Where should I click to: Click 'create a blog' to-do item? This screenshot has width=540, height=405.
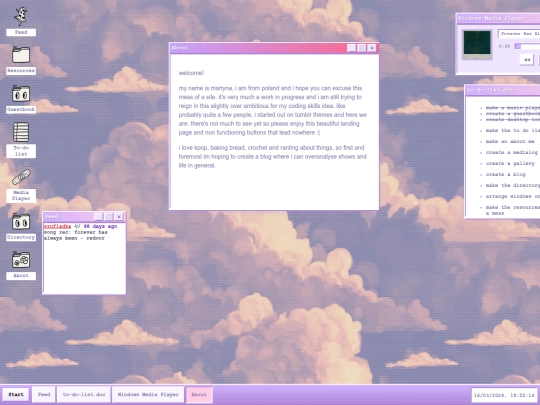[x=506, y=174]
